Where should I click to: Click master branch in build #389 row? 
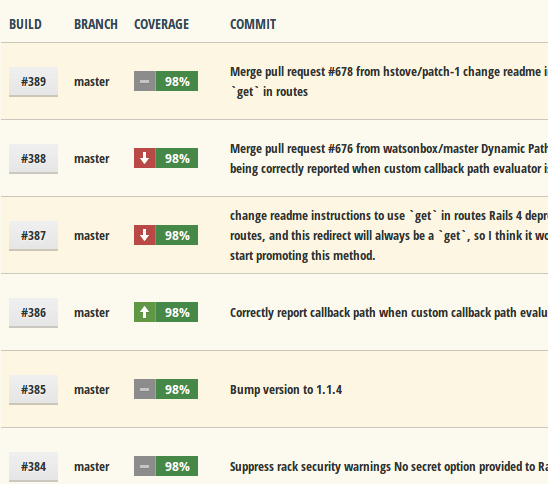[92, 82]
